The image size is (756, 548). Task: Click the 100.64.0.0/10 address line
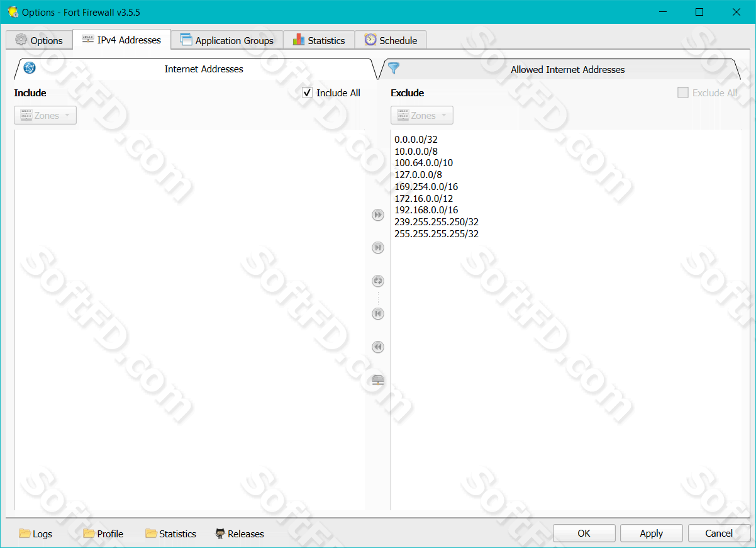[x=423, y=163]
